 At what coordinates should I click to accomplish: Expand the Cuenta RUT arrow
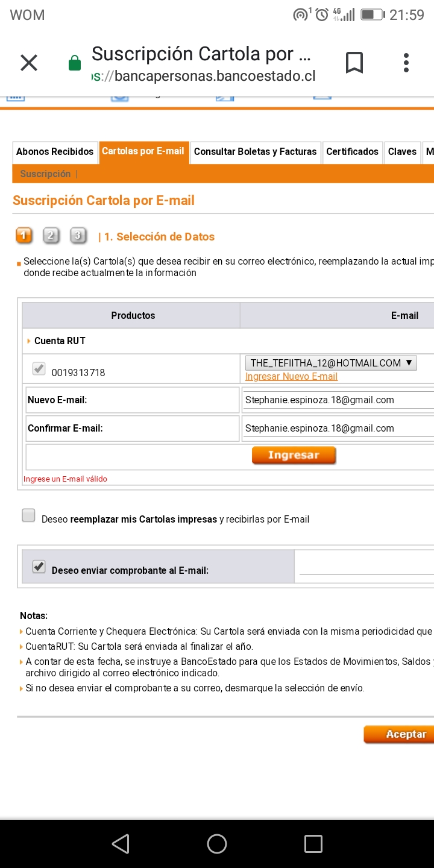coord(29,341)
